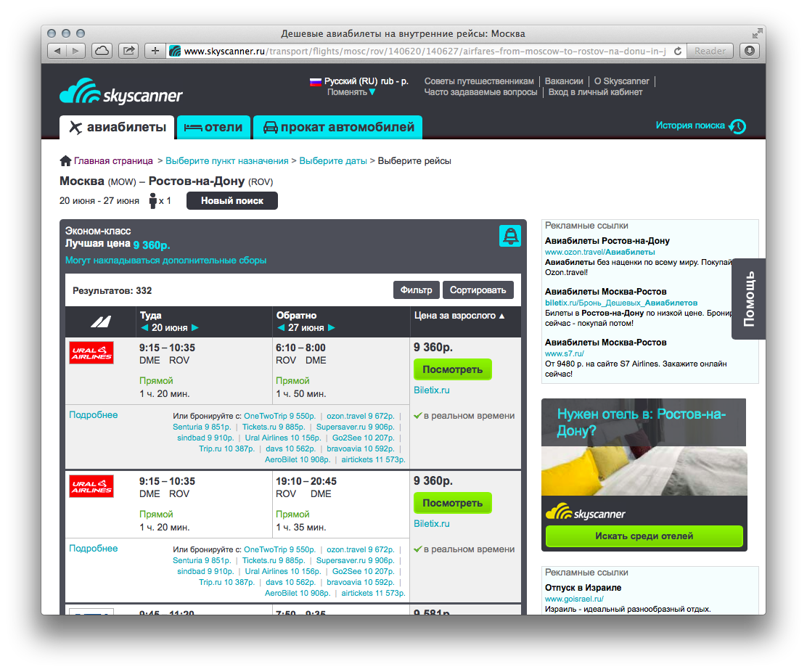Go to previous return date before 27 июня
The height and width of the screenshot is (672, 807).
point(281,328)
